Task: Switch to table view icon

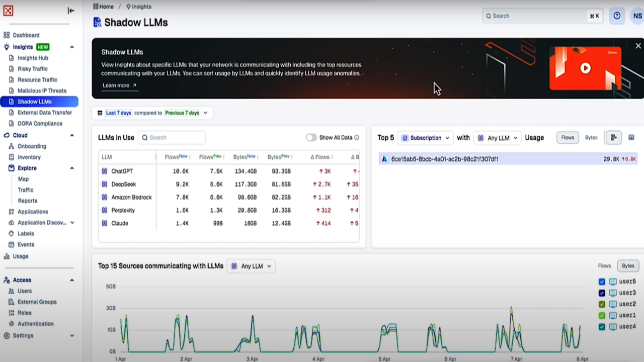Action: (631, 137)
